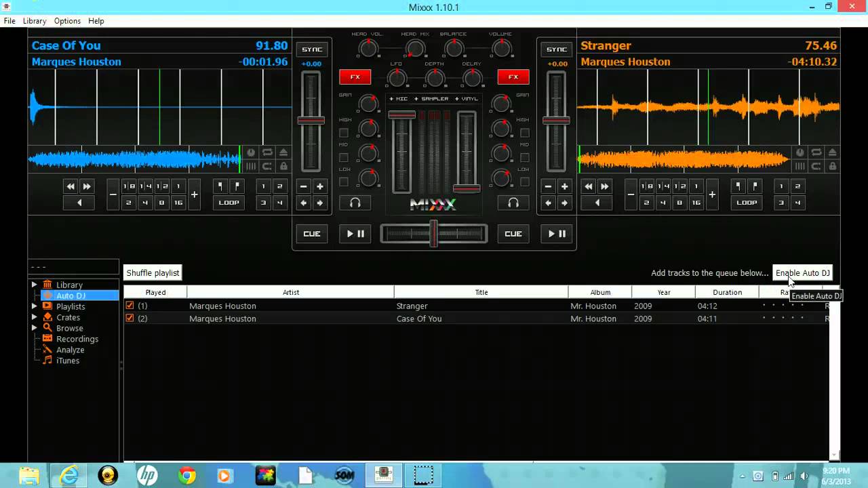868x488 pixels.
Task: Open the File menu
Action: point(9,21)
